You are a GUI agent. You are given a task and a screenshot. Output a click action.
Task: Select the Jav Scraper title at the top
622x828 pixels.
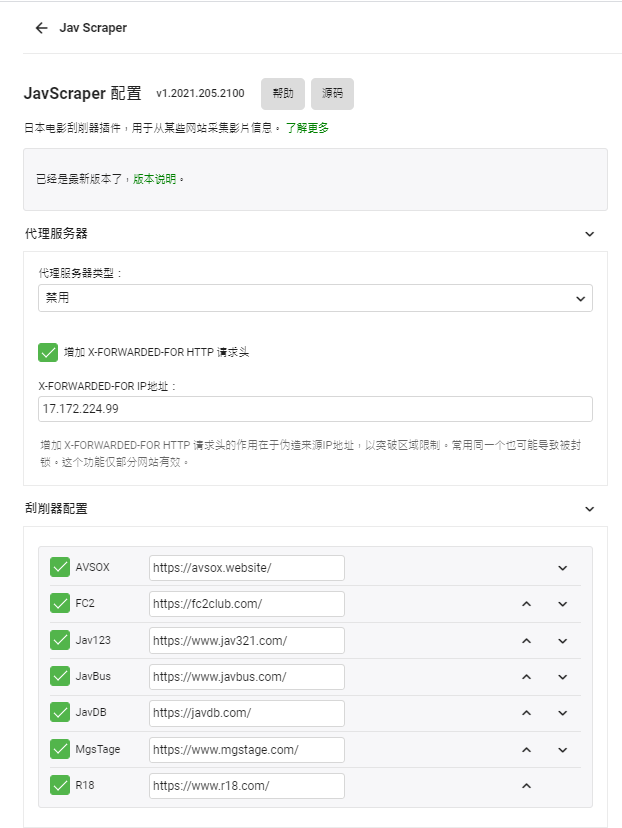click(x=95, y=28)
